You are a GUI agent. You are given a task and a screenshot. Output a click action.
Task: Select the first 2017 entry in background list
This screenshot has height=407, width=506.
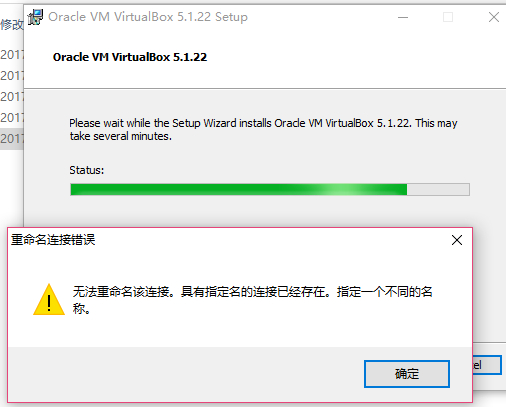12,55
